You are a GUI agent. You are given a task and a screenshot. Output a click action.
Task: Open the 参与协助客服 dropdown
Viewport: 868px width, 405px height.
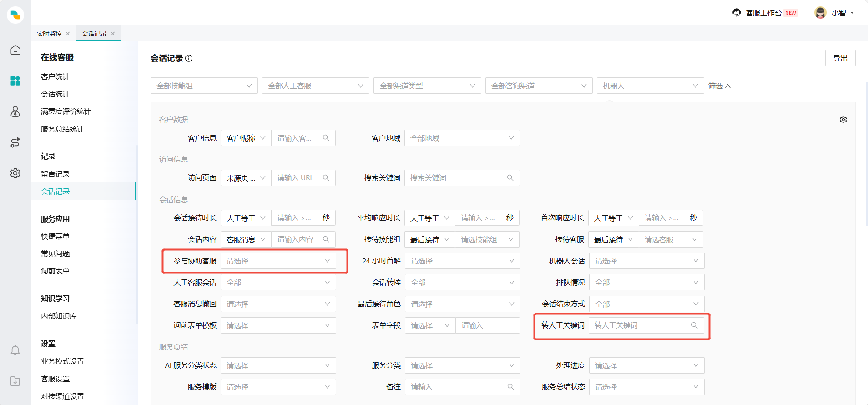[x=278, y=261]
